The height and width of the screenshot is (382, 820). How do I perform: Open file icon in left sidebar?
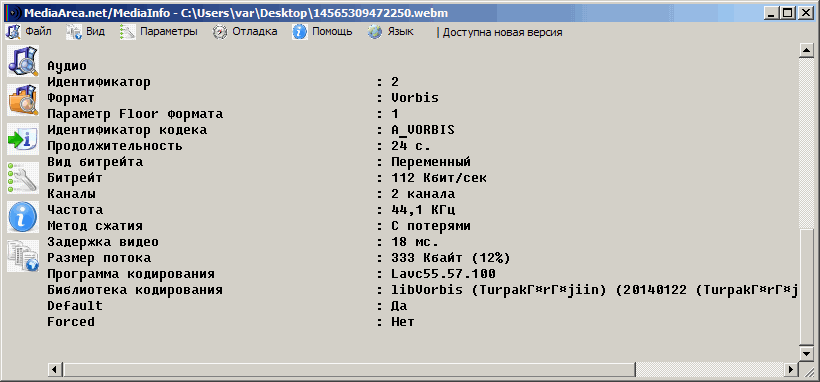pyautogui.click(x=22, y=61)
